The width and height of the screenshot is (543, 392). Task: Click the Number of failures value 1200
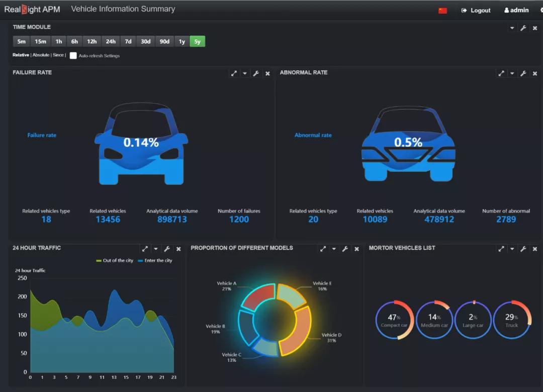point(239,219)
